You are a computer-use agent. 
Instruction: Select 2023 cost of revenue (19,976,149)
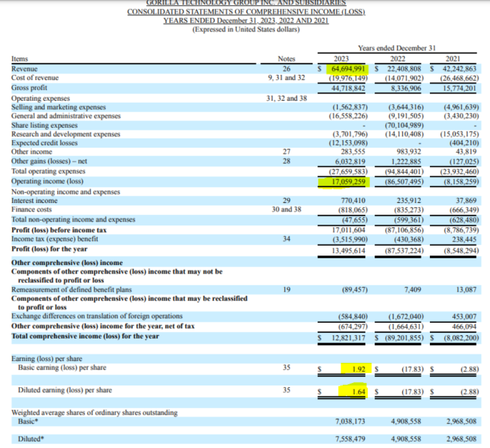(x=348, y=78)
